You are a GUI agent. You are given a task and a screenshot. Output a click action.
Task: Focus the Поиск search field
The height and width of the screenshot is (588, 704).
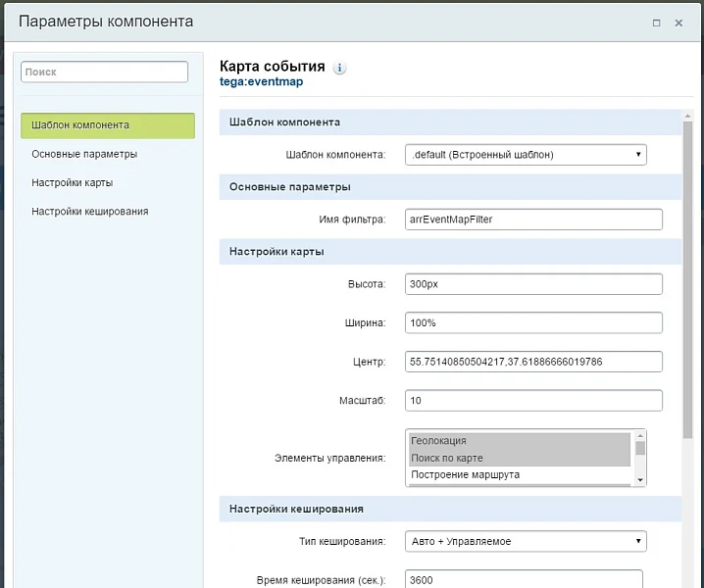(x=104, y=72)
